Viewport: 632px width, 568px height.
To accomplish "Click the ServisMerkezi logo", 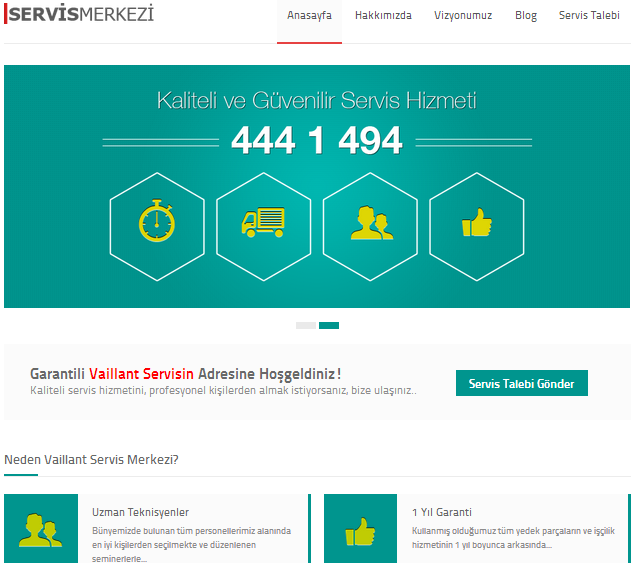I will click(x=80, y=15).
